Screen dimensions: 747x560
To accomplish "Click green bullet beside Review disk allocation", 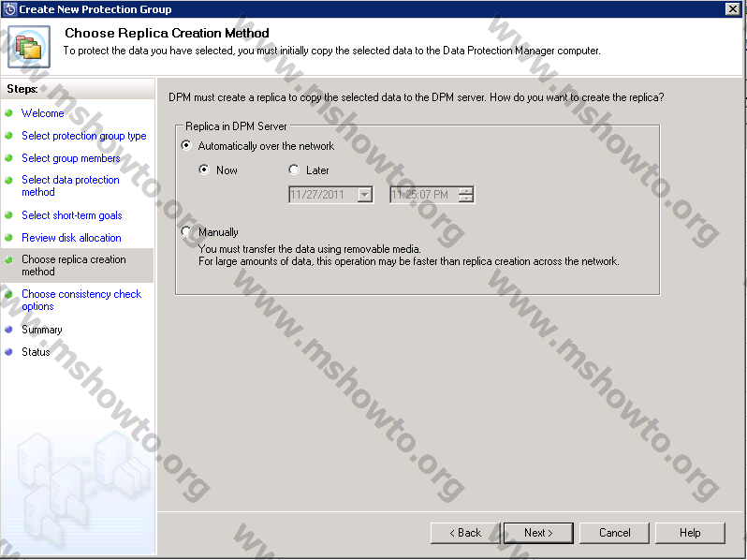I will 9,238.
